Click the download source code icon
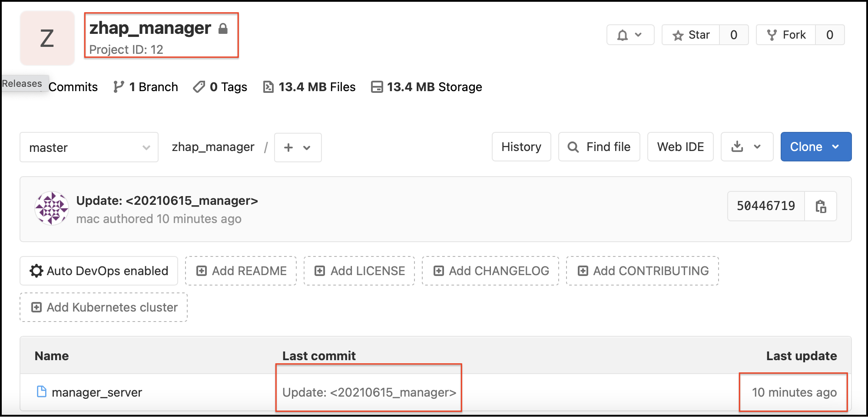Image resolution: width=868 pixels, height=417 pixels. coord(737,147)
